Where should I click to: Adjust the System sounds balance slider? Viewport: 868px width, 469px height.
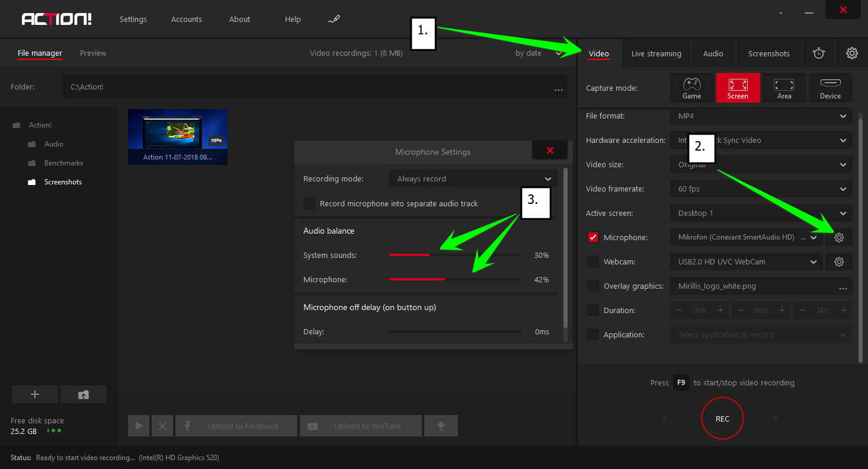(430, 255)
